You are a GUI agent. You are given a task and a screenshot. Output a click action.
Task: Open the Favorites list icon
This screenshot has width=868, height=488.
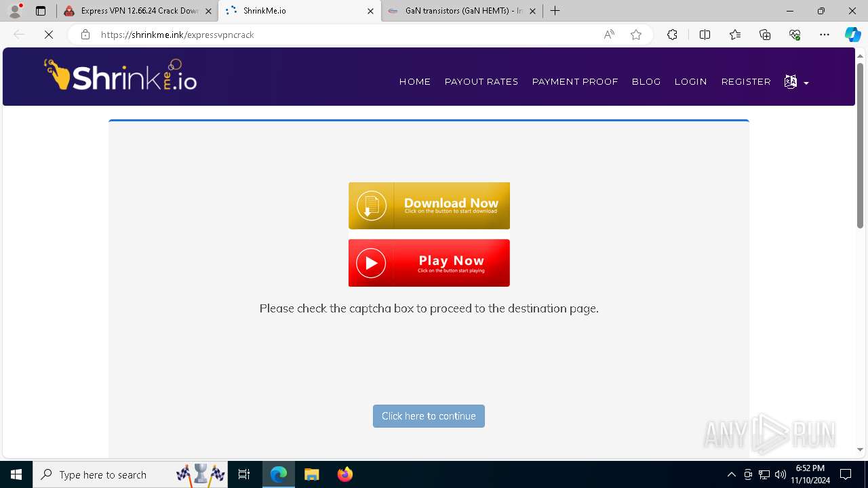click(x=735, y=35)
